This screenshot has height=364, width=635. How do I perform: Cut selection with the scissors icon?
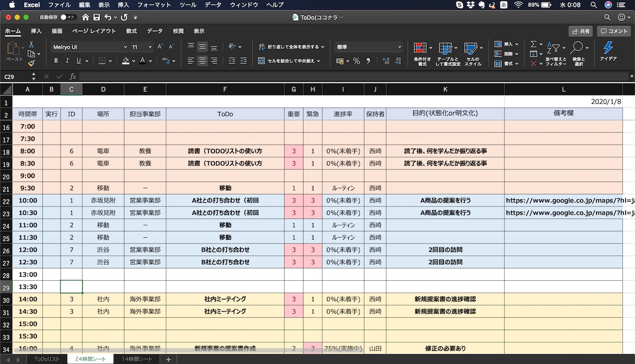point(31,44)
